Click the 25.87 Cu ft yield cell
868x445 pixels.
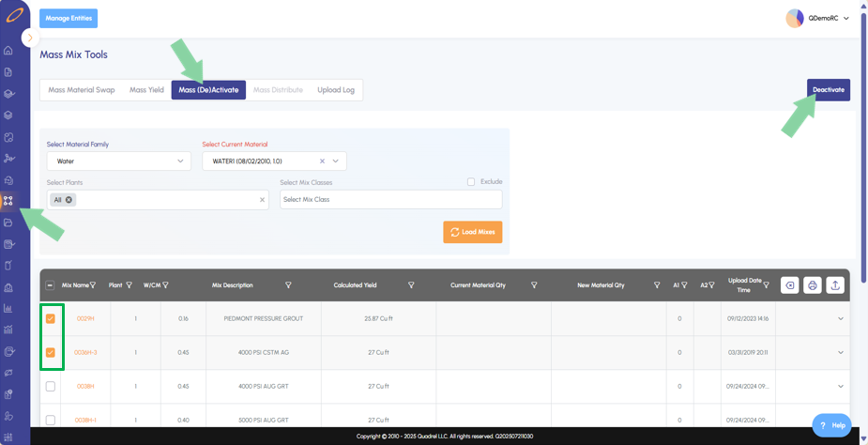(379, 319)
